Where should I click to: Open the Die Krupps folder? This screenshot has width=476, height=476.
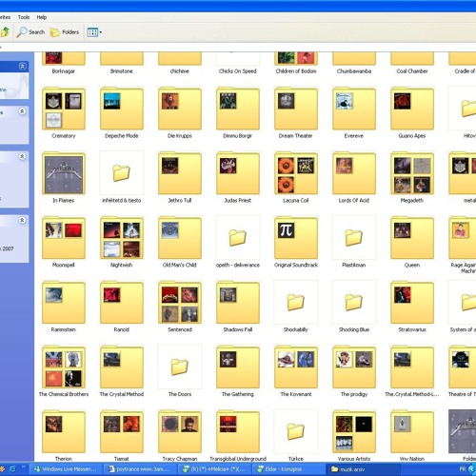pos(180,109)
